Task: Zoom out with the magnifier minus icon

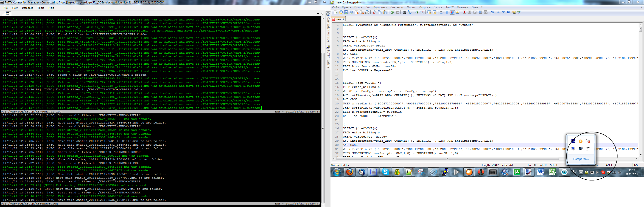Action: pyautogui.click(x=422, y=12)
